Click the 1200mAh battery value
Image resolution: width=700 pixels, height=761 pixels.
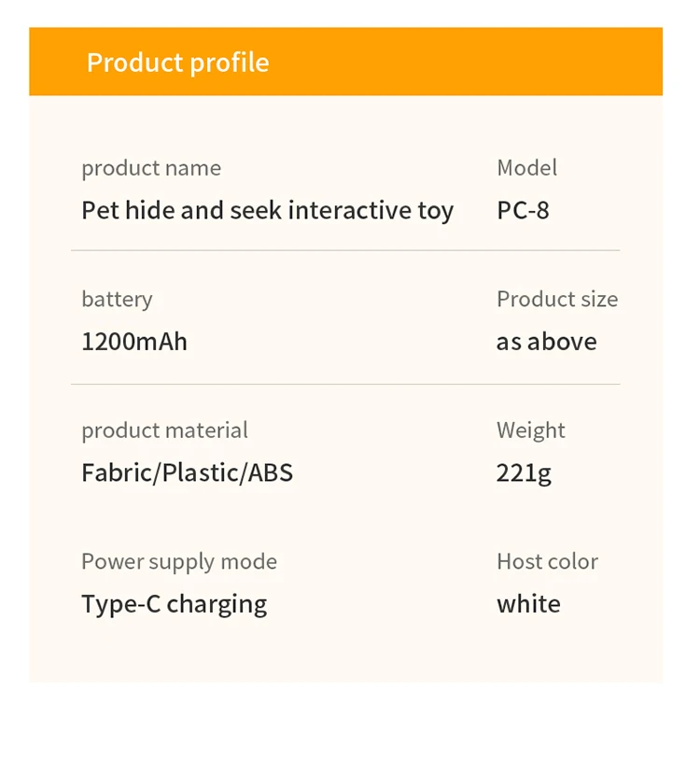[x=134, y=342]
